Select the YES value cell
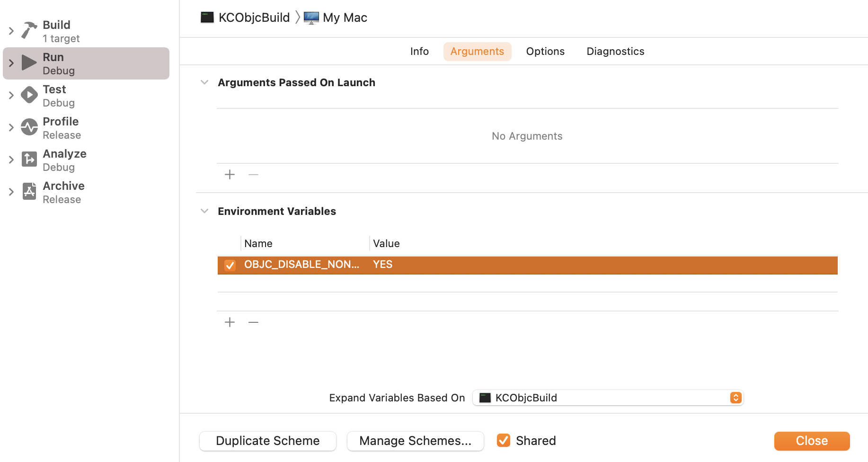This screenshot has width=868, height=462. pos(382,265)
